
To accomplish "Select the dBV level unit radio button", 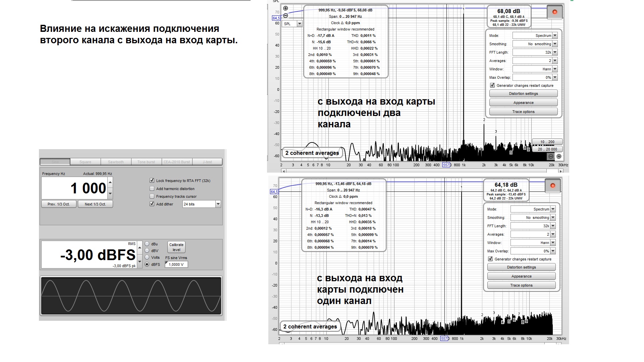I will 147,250.
